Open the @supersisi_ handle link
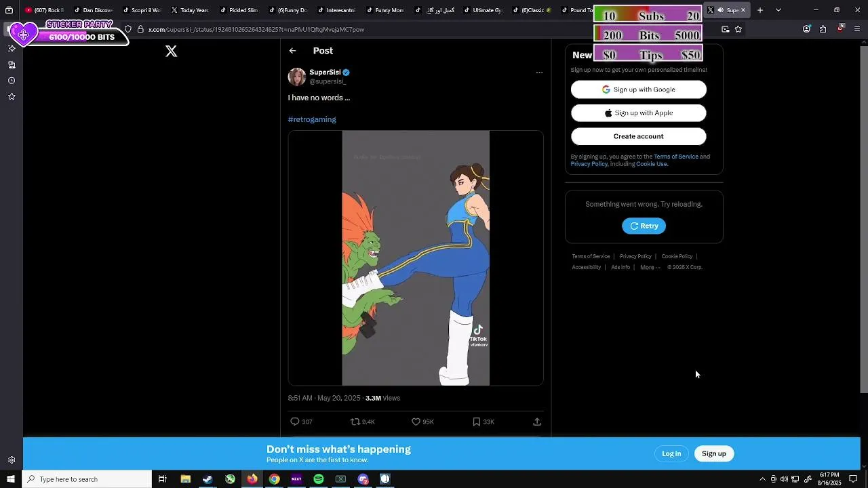This screenshot has width=868, height=488. tap(328, 81)
